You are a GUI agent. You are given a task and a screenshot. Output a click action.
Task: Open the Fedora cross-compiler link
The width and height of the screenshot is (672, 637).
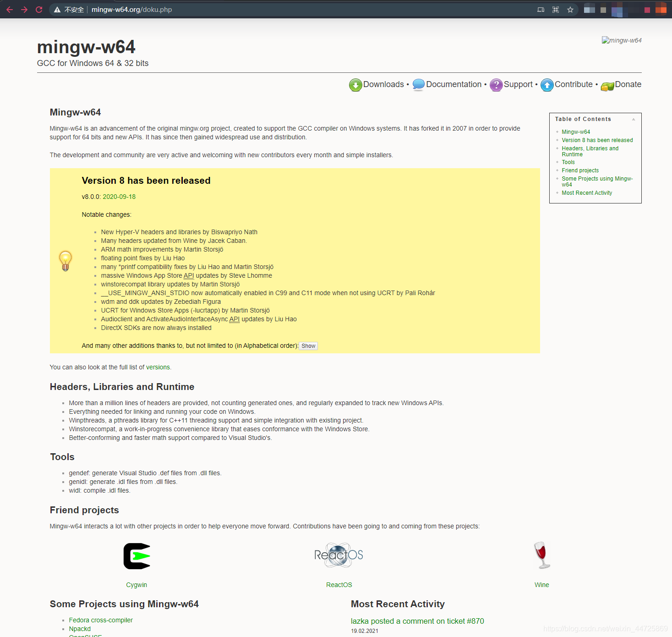pos(101,620)
